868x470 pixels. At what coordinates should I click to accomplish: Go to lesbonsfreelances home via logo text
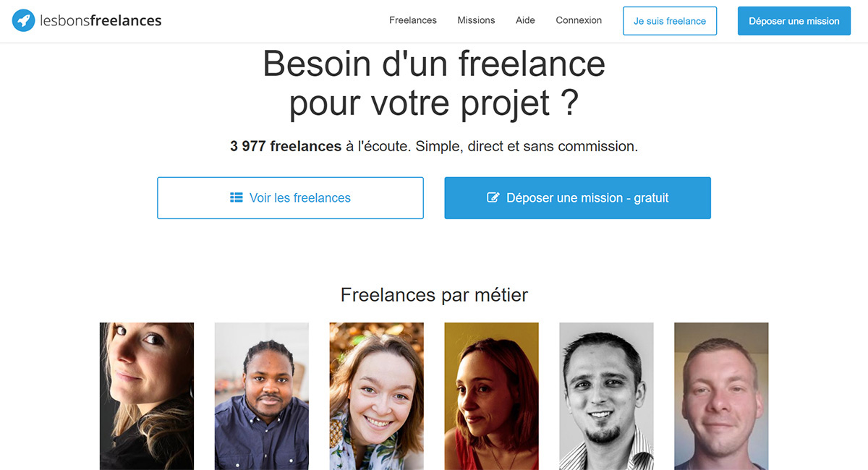coord(101,21)
